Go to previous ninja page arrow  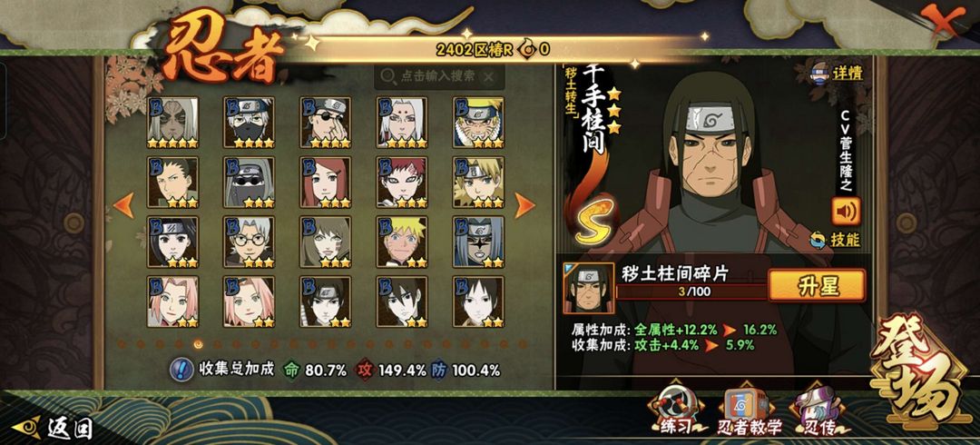[123, 205]
